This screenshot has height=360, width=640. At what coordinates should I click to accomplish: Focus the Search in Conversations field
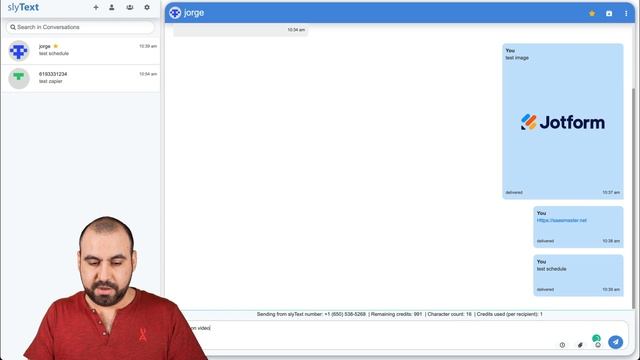pos(80,27)
